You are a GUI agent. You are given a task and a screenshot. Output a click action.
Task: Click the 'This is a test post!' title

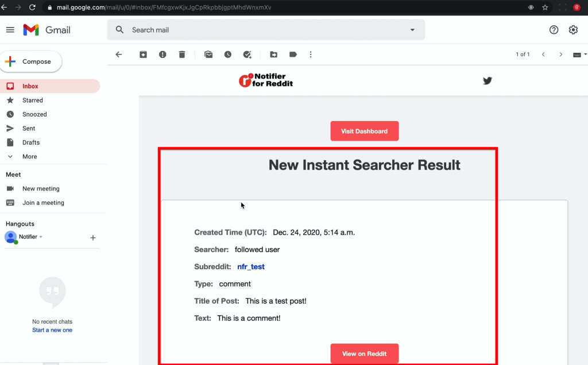(x=276, y=301)
